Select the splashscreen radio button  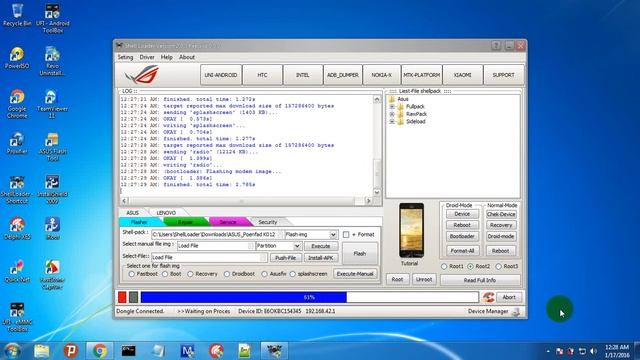[x=293, y=274]
